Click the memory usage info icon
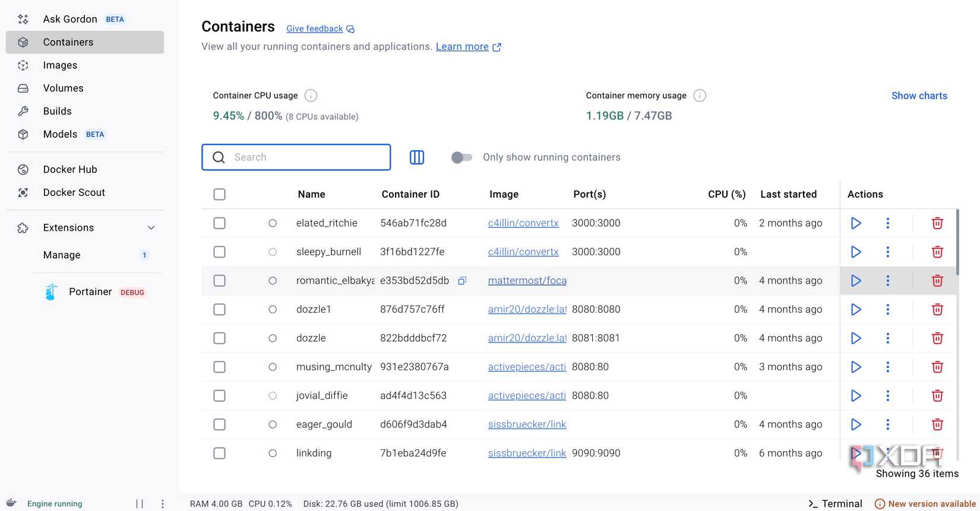 700,96
